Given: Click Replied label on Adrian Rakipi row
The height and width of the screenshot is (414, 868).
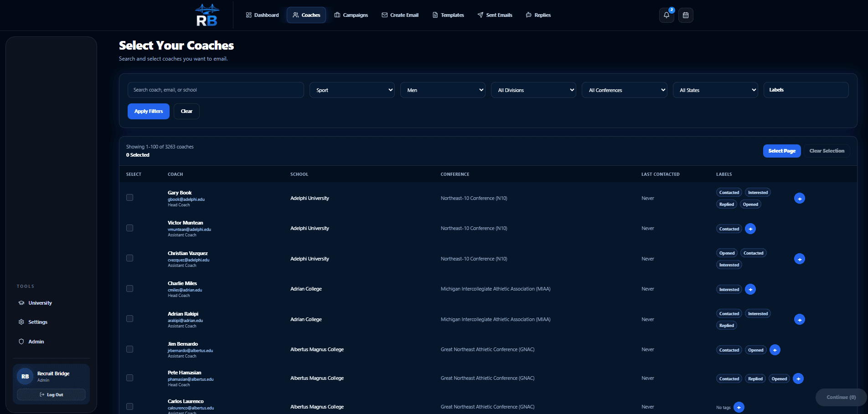Looking at the screenshot, I should pos(727,325).
